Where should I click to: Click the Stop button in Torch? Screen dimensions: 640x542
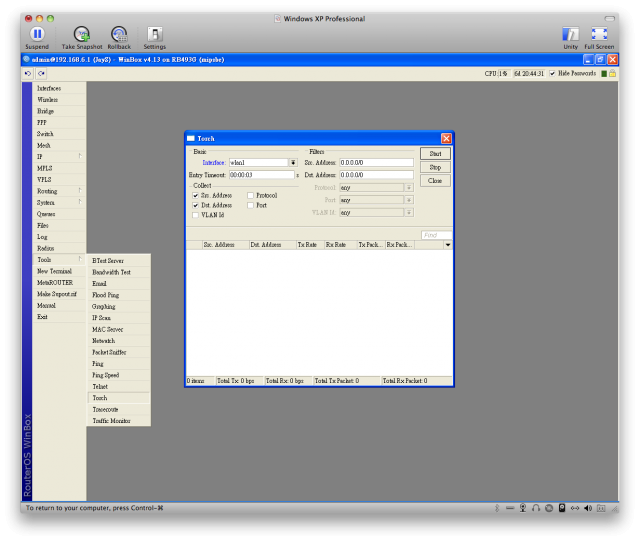coord(435,167)
